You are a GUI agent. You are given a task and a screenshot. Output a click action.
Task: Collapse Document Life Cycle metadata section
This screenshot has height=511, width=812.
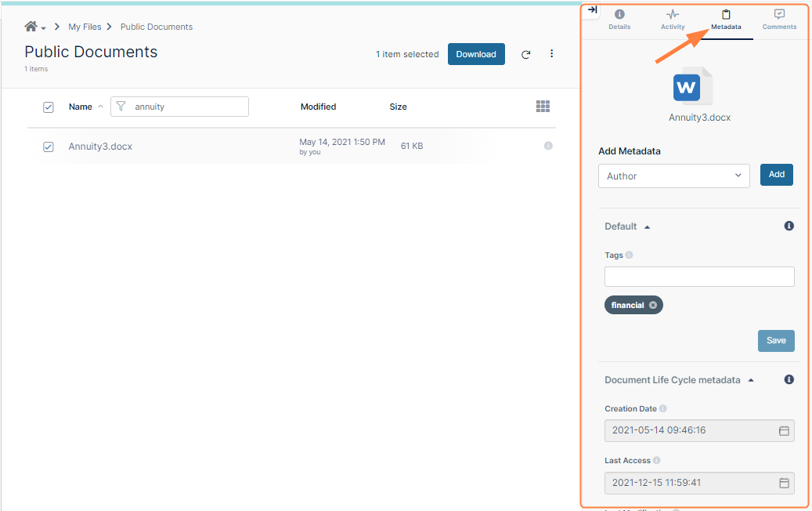pos(750,380)
